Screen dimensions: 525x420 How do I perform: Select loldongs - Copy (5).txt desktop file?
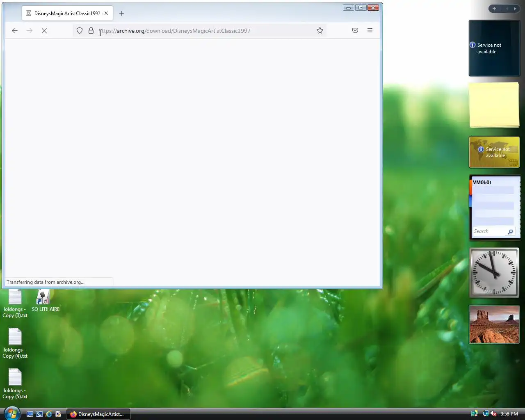(15, 384)
